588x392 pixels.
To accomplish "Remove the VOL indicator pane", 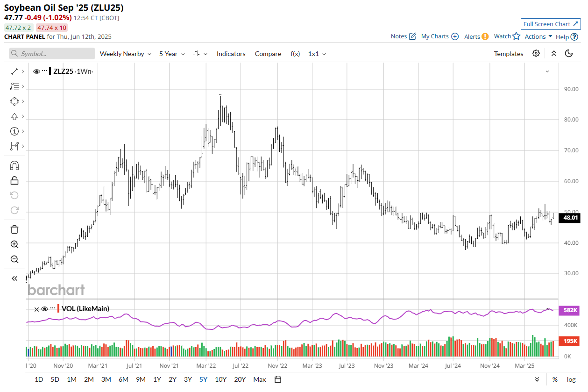I will pos(36,309).
